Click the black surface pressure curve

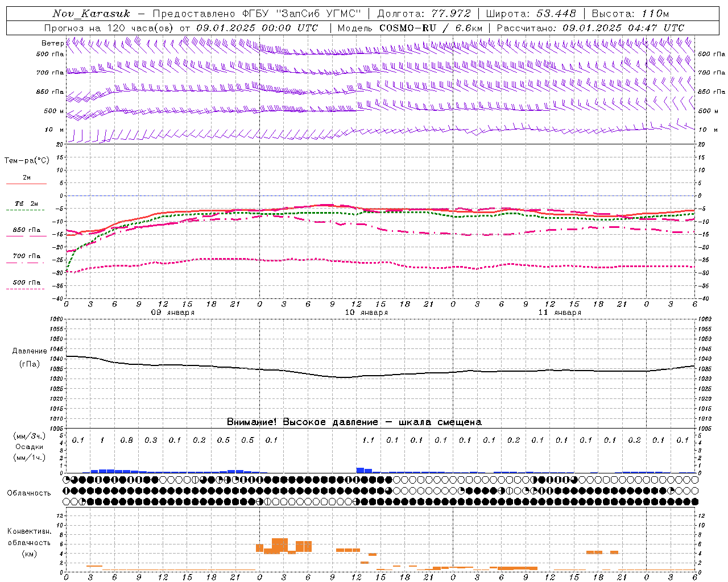tap(381, 375)
